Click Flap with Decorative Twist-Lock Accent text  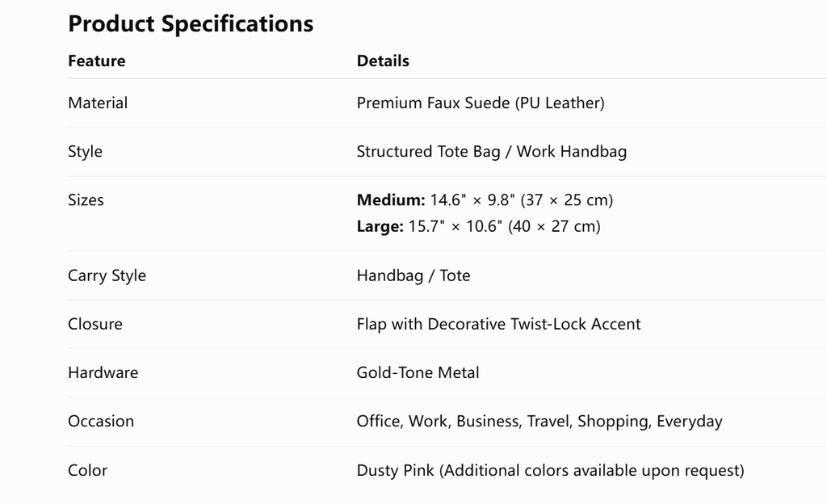pos(498,324)
